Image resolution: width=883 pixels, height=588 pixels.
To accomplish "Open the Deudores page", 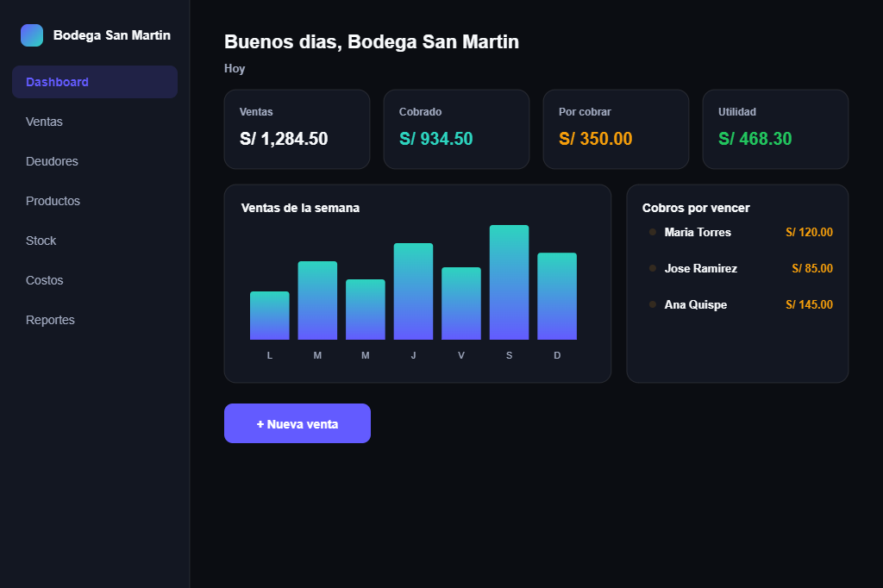I will [95, 161].
